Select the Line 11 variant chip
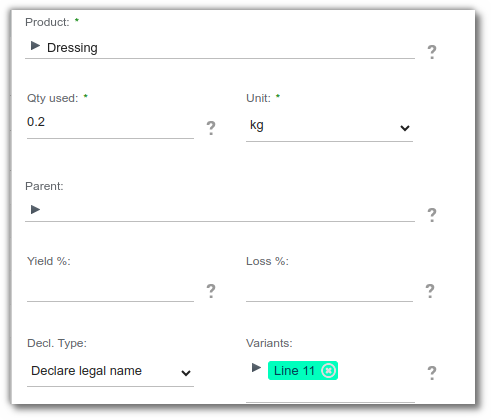The height and width of the screenshot is (420, 491). (x=294, y=371)
